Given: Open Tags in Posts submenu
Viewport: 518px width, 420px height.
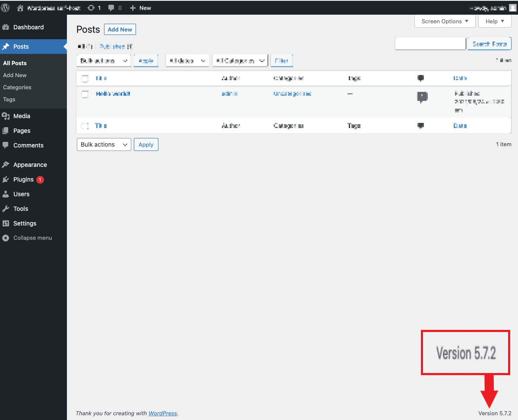Looking at the screenshot, I should click(x=9, y=99).
